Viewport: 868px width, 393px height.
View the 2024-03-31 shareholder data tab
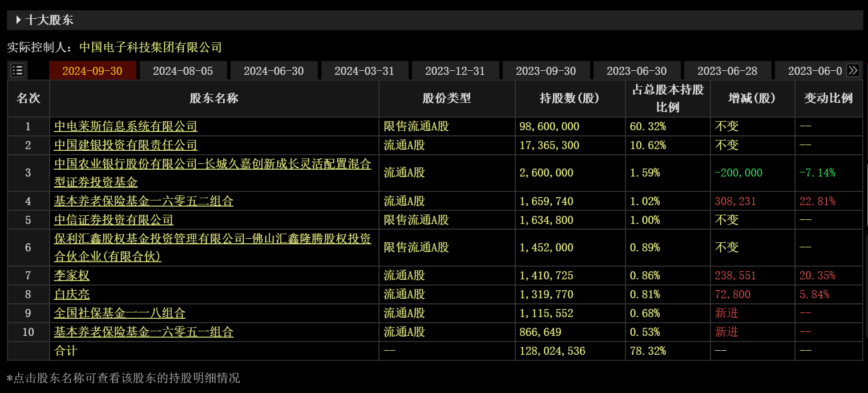[x=364, y=71]
